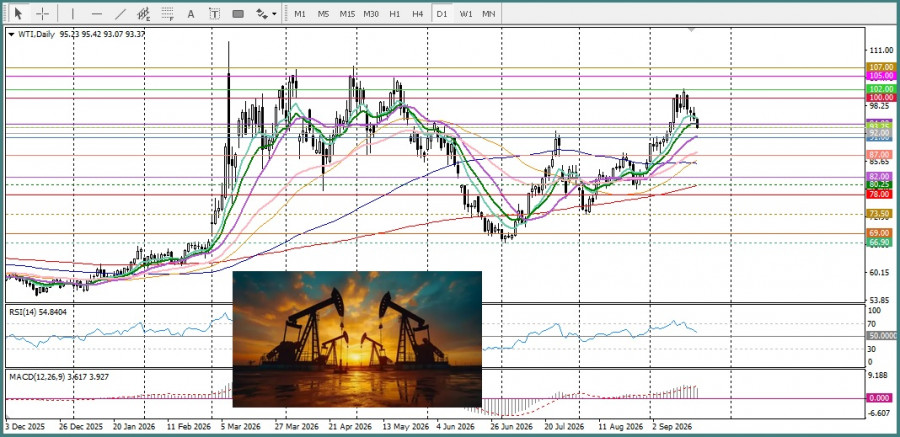900x437 pixels.
Task: Choose the vertical line drawing tool
Action: click(x=72, y=13)
